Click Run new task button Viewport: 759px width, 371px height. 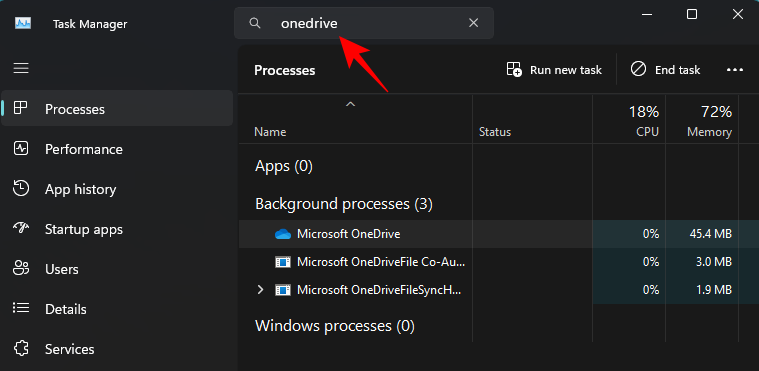pos(554,70)
